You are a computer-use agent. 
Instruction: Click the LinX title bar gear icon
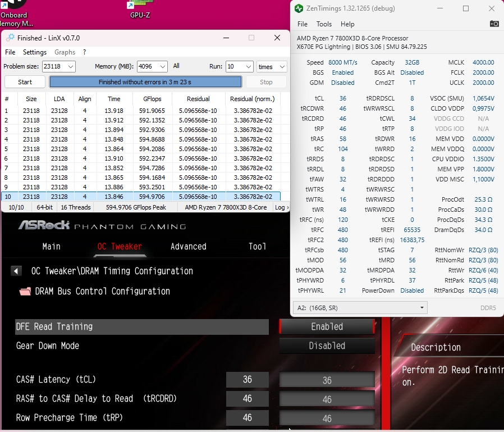coord(10,38)
